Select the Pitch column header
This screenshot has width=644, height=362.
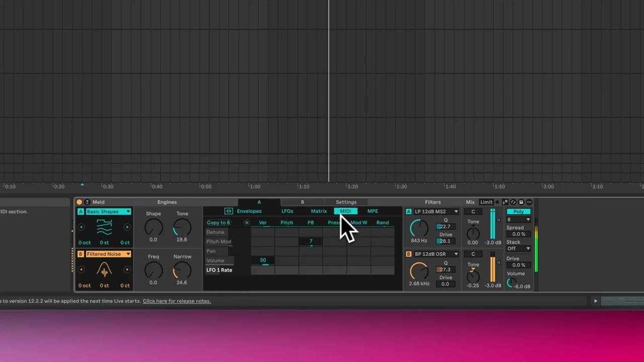287,223
